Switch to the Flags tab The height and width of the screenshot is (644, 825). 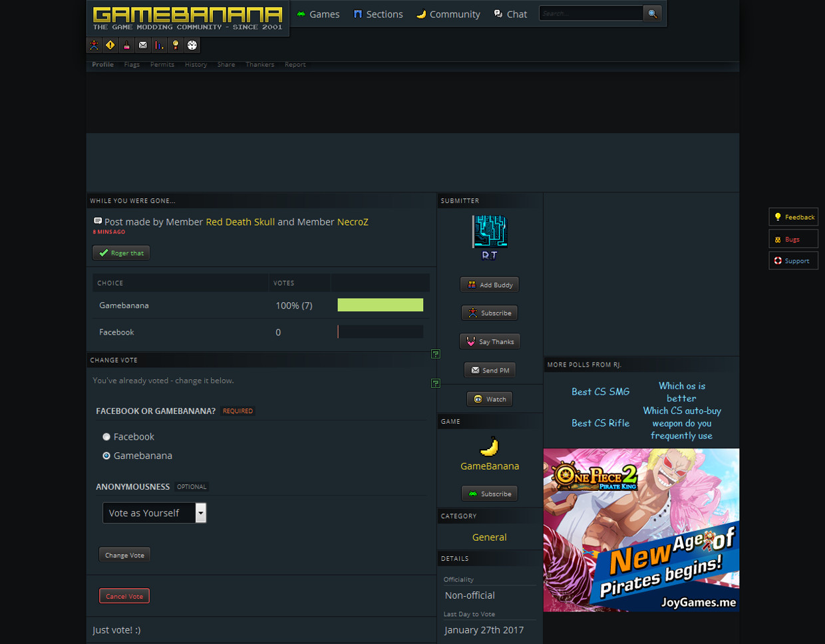(x=132, y=65)
